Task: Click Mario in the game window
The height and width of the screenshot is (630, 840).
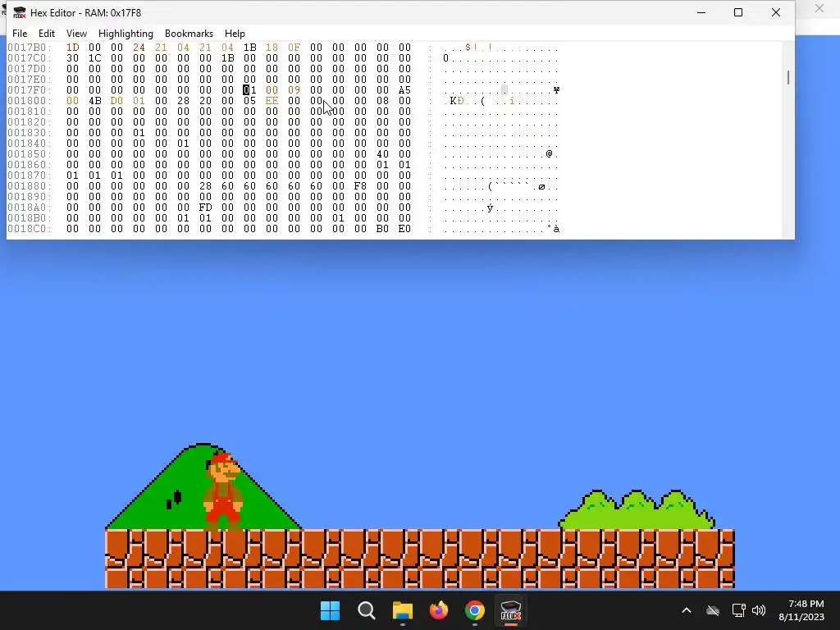Action: (223, 491)
